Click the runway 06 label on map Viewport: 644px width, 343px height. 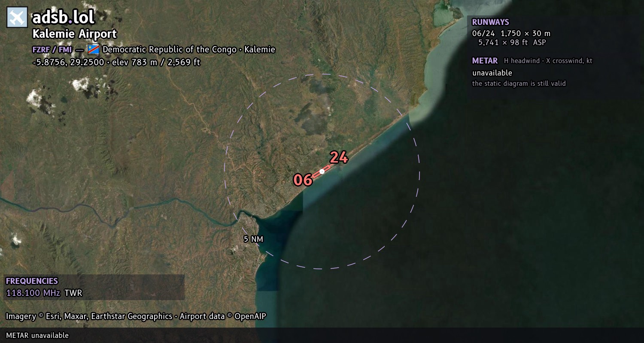click(303, 180)
